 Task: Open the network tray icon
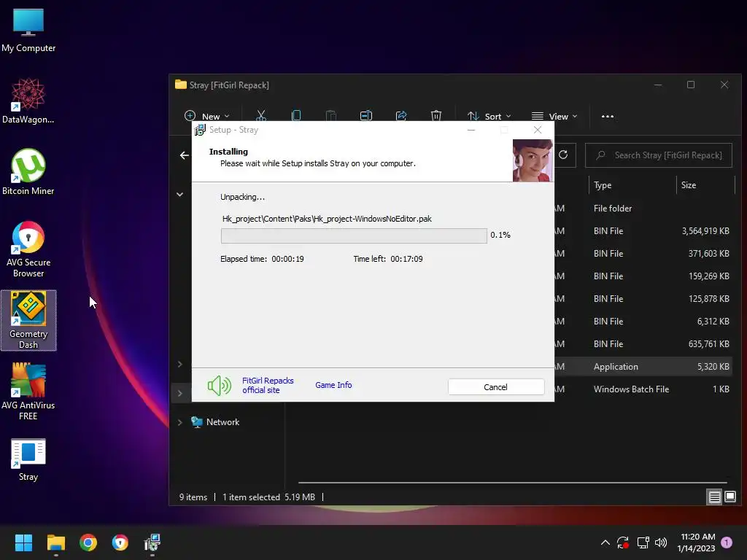point(643,542)
